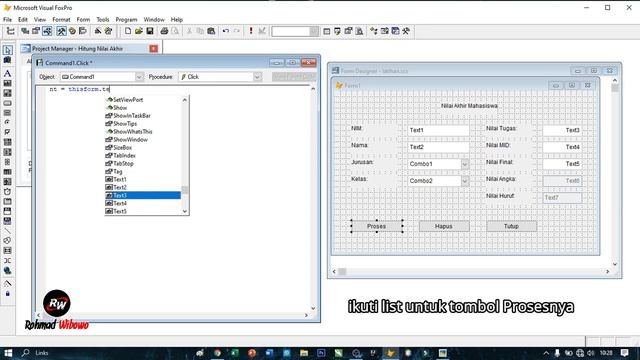Select the List Box control tool

tap(7, 152)
